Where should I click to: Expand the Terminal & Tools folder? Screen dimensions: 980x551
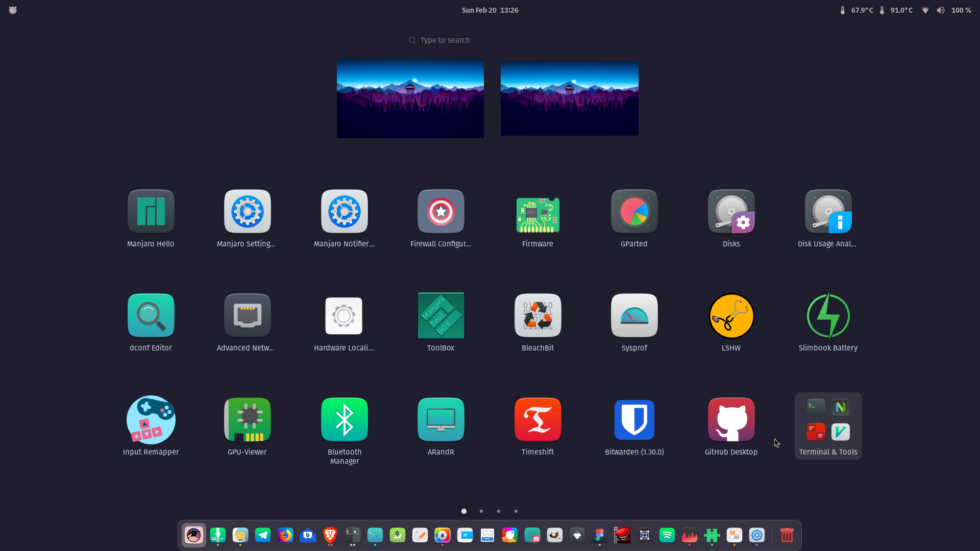(x=828, y=426)
